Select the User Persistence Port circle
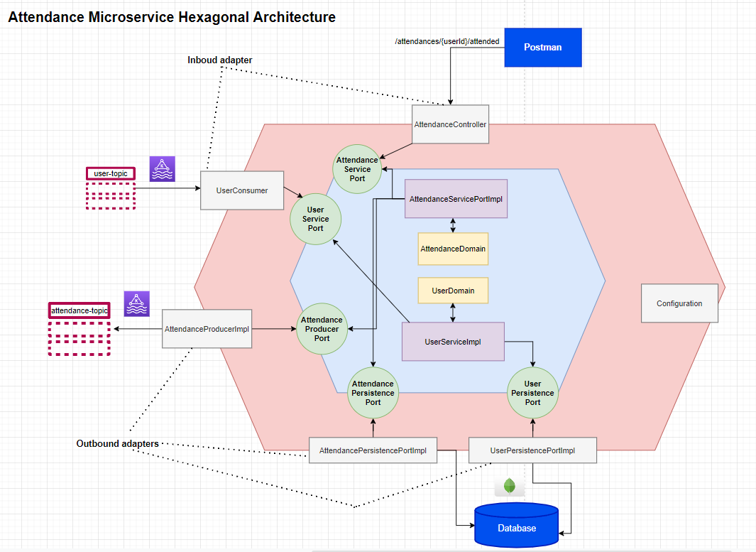 point(532,392)
